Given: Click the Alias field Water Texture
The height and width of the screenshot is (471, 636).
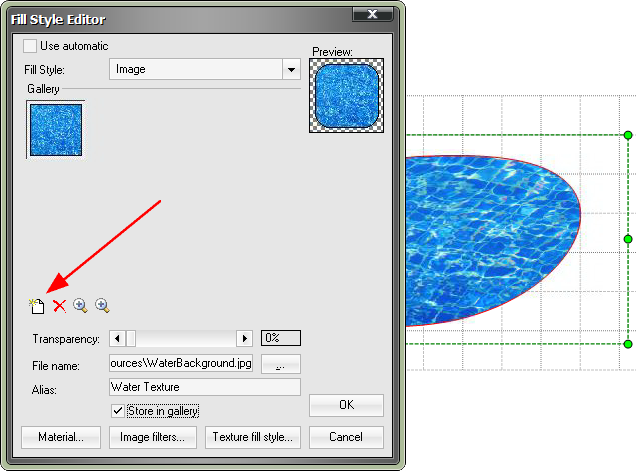Looking at the screenshot, I should [x=205, y=387].
